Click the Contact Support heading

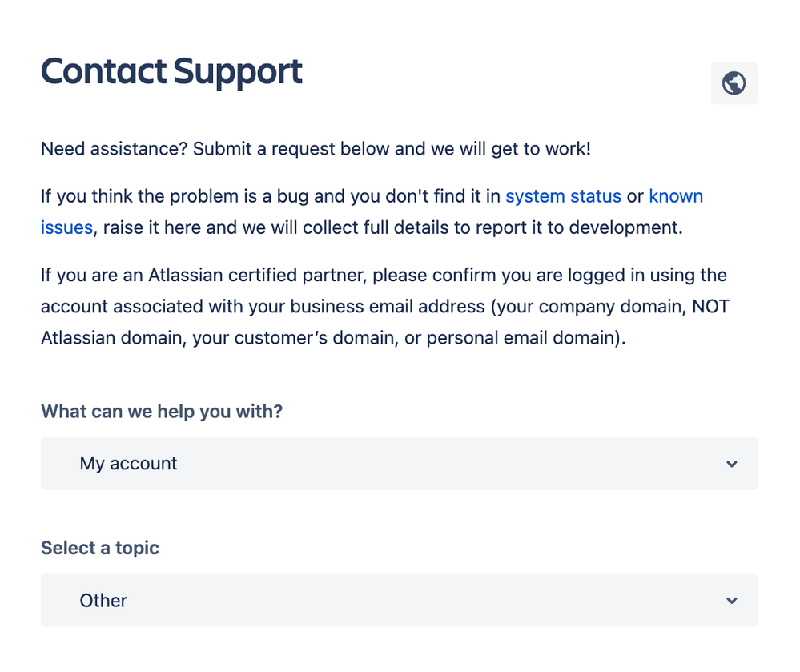pos(171,71)
